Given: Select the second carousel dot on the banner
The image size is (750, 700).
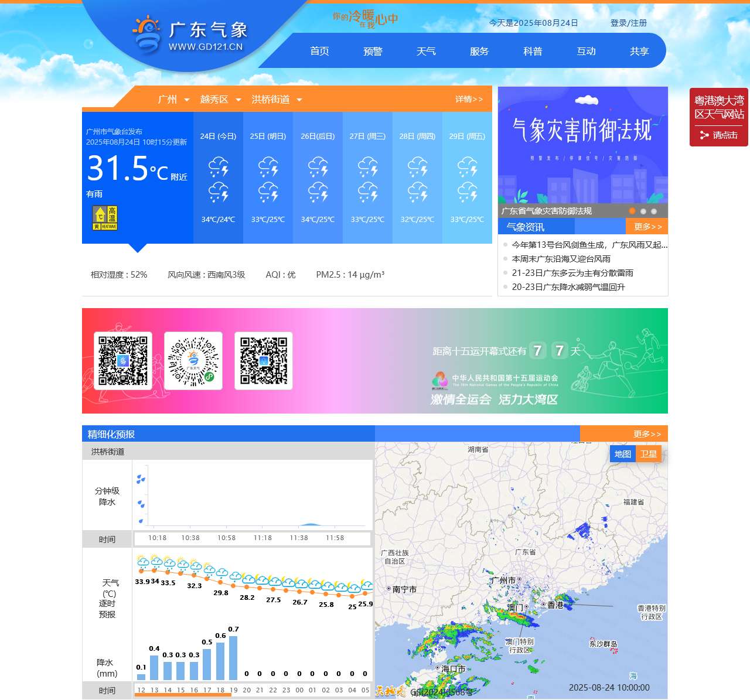Looking at the screenshot, I should 643,211.
